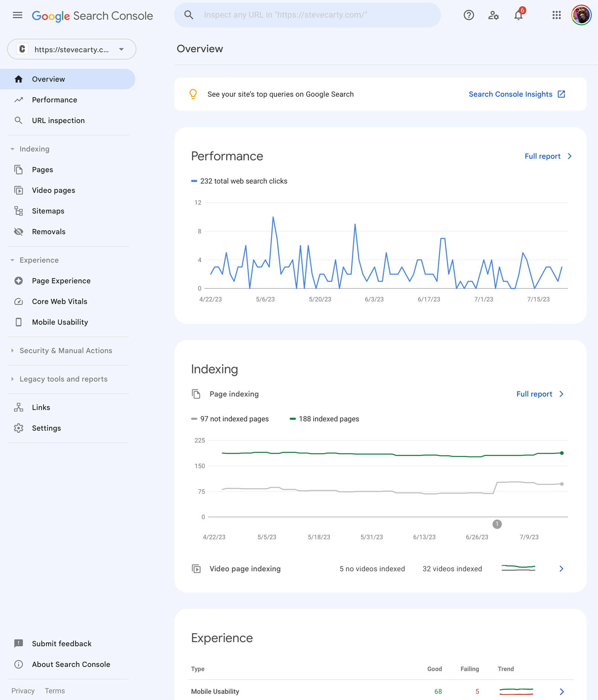Click the Settings gear icon in sidebar
Screen dimensions: 598x700
19,428
